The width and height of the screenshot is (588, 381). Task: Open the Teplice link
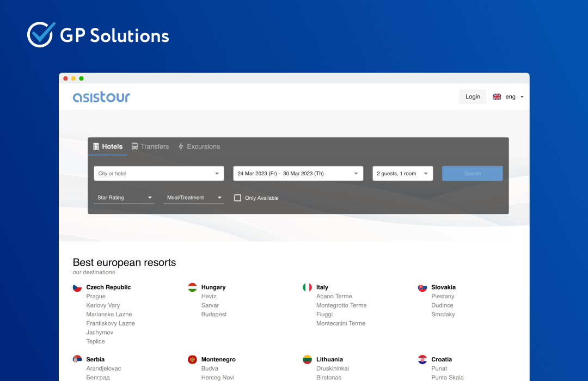click(x=96, y=341)
